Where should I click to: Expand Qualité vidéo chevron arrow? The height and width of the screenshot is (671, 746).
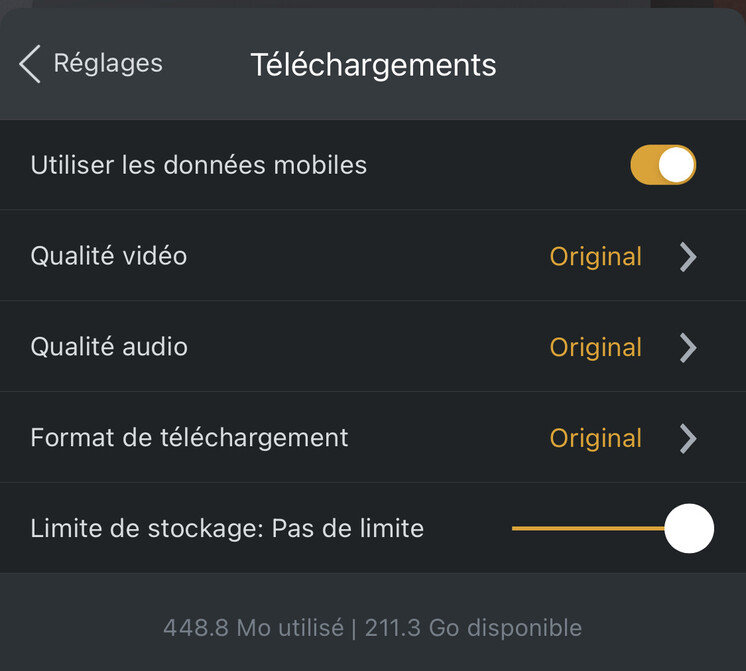coord(687,257)
